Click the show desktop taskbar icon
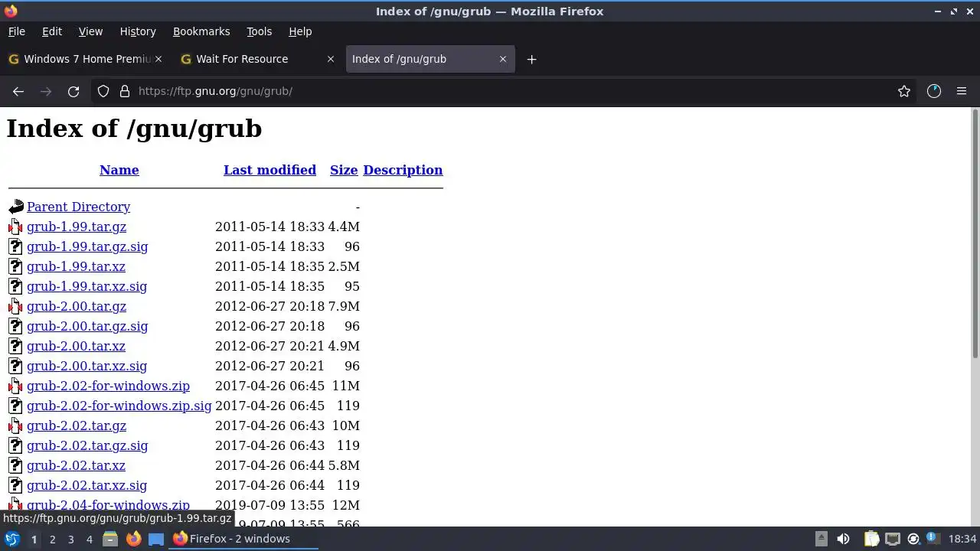 156,539
